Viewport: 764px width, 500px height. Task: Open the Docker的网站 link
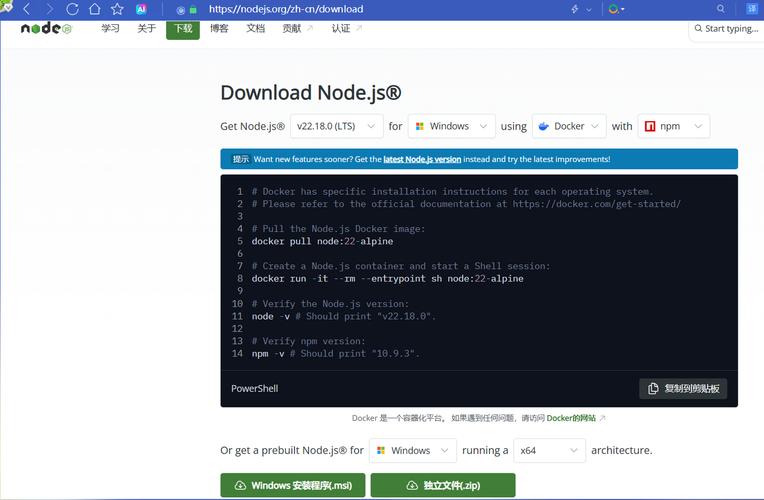point(575,418)
